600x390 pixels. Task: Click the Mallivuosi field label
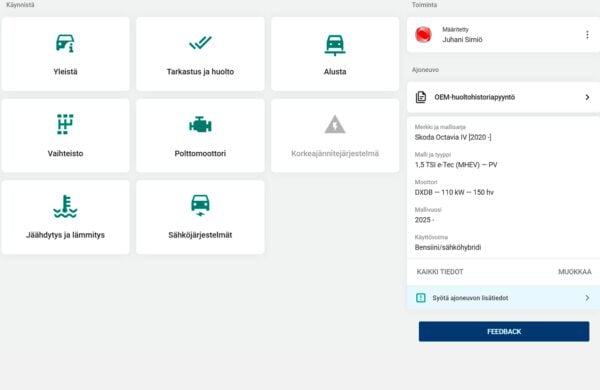(x=428, y=209)
